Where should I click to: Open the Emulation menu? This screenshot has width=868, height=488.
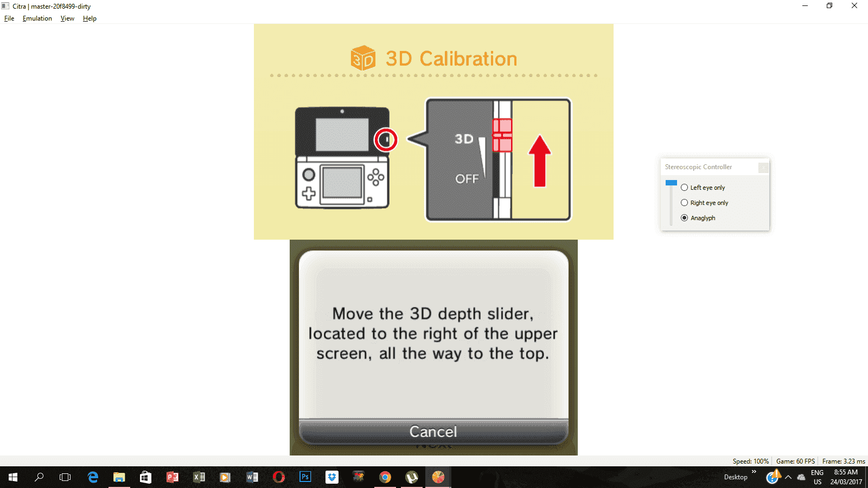point(37,18)
